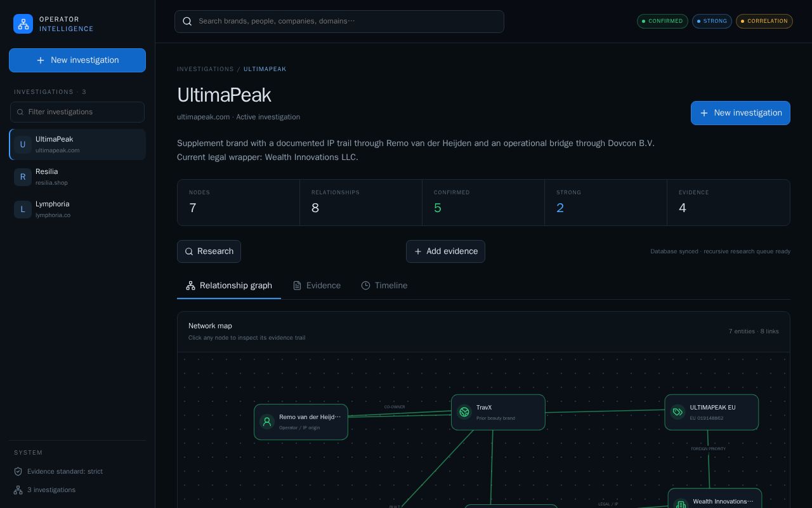The height and width of the screenshot is (508, 812).
Task: Click the magnifier icon in the top search bar
Action: [187, 22]
